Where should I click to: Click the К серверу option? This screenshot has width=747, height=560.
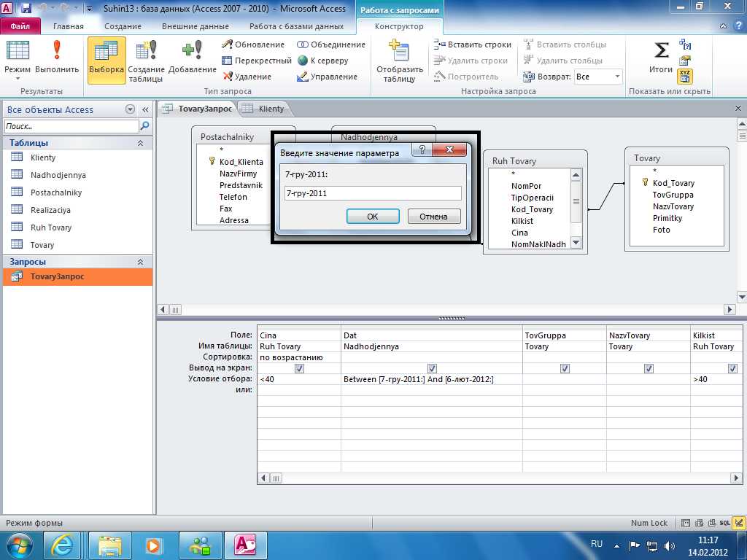click(322, 61)
